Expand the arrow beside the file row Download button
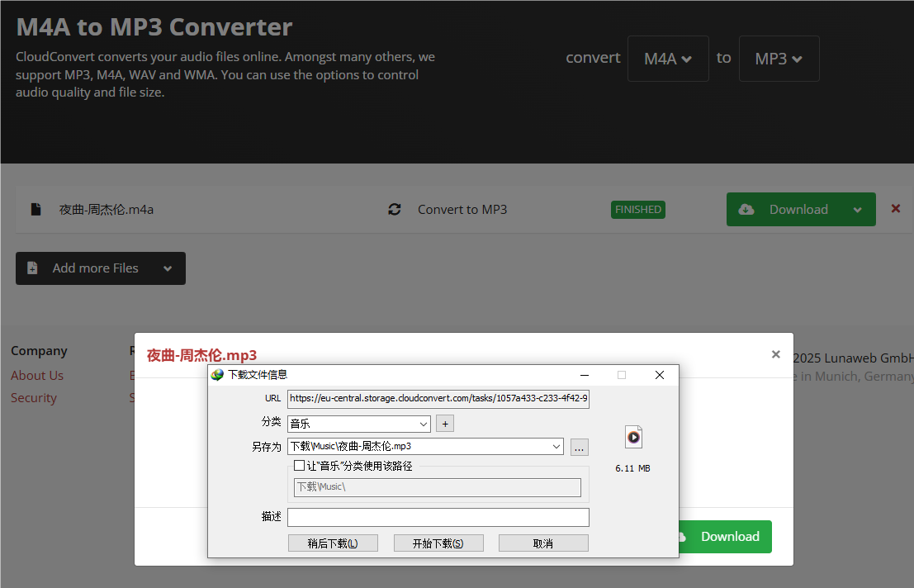 (x=859, y=210)
